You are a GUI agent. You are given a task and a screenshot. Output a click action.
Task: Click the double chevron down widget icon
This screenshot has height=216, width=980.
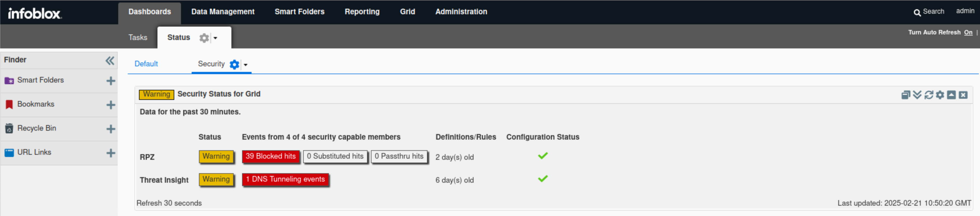917,95
